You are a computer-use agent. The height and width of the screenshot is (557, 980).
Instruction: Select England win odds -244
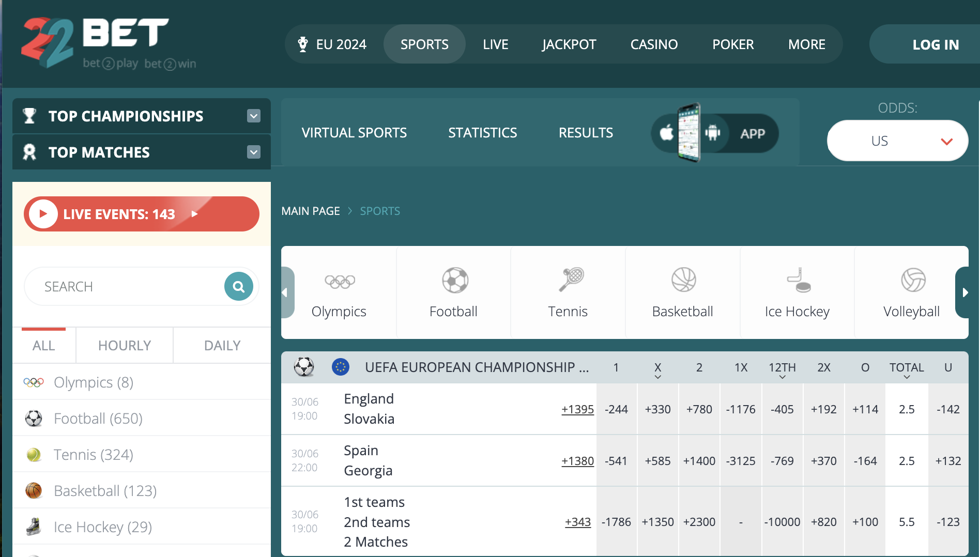(616, 409)
